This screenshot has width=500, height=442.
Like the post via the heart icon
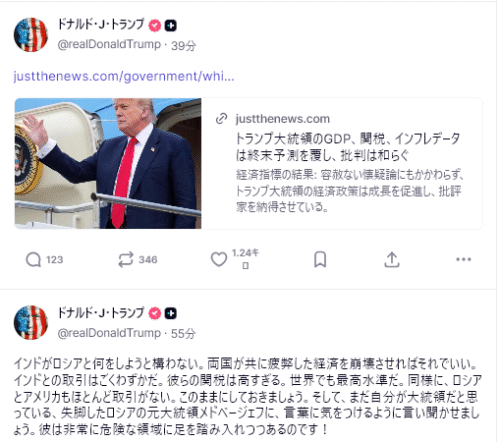click(x=219, y=259)
